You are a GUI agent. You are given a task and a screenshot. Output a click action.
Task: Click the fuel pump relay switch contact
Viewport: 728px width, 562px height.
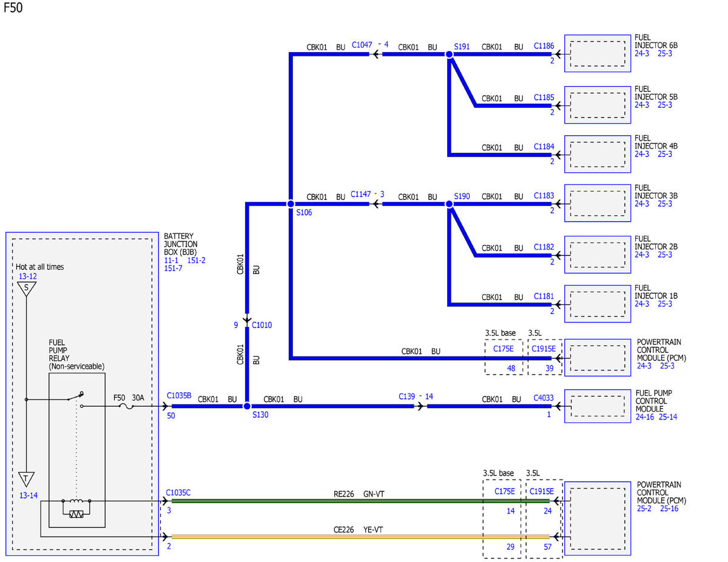pos(75,397)
